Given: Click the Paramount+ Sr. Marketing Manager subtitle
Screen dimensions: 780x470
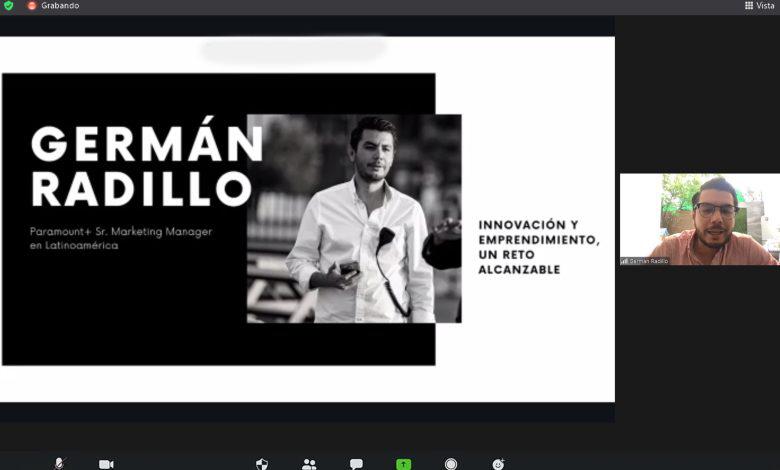Looking at the screenshot, I should click(x=121, y=238).
